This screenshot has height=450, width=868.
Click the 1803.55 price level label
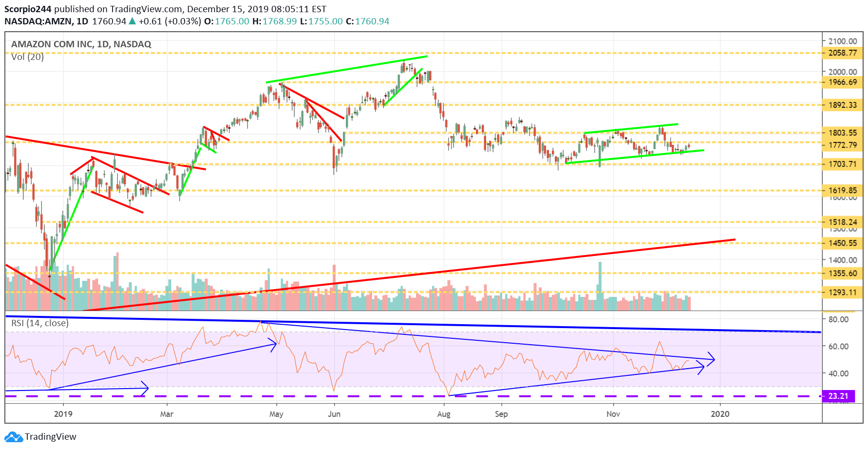click(x=843, y=133)
